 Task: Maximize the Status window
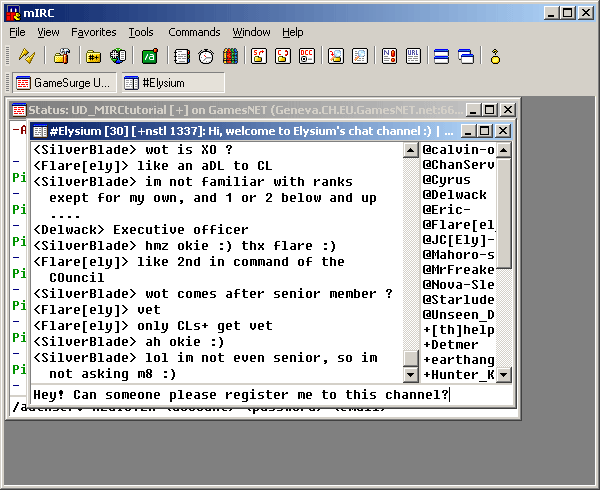pos(489,110)
